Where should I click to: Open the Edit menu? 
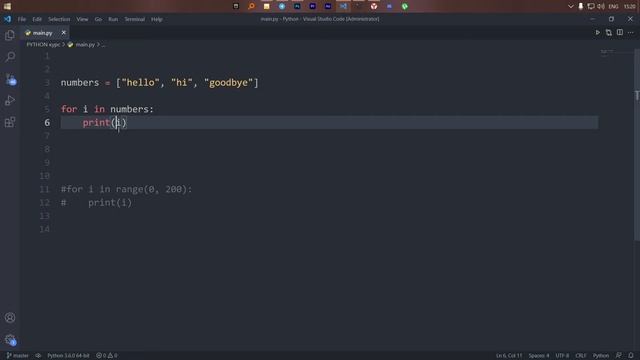[x=37, y=19]
